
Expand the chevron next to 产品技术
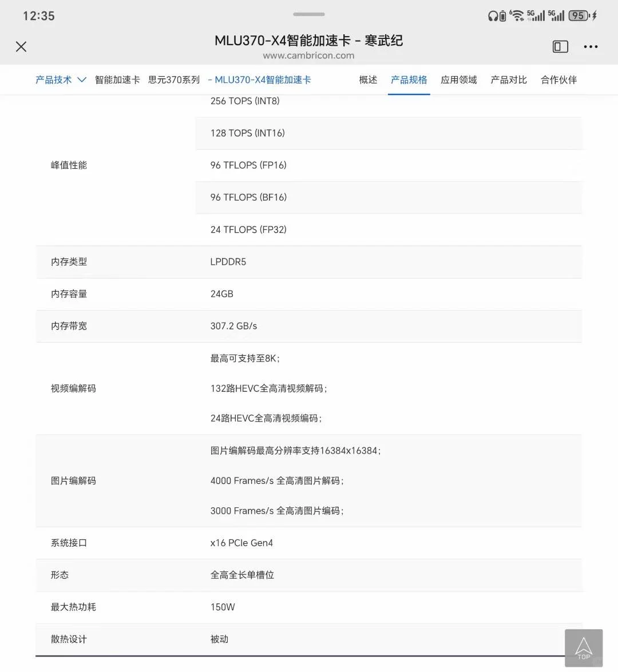81,79
